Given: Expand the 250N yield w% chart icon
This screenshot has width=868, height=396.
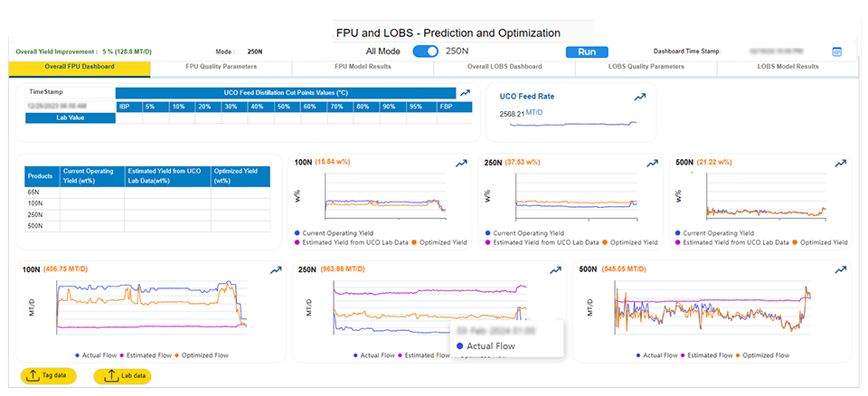Looking at the screenshot, I should click(652, 163).
